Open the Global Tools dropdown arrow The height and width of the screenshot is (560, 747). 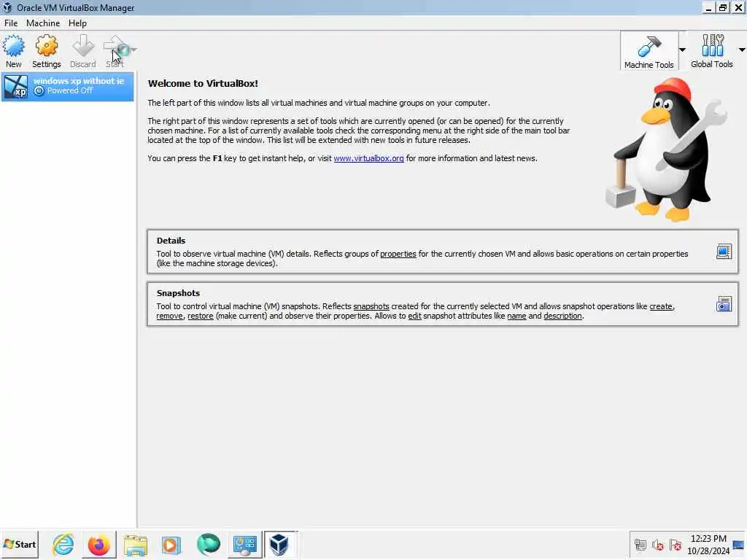(742, 50)
